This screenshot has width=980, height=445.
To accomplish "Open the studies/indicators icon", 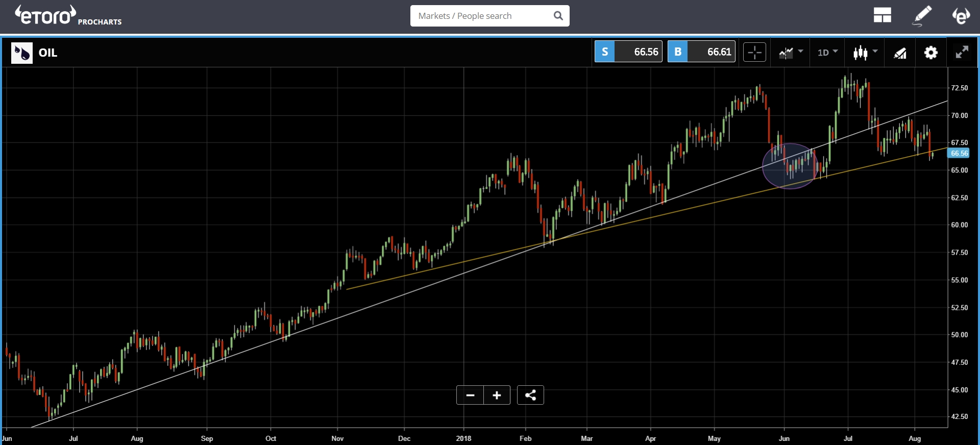I will click(x=900, y=53).
